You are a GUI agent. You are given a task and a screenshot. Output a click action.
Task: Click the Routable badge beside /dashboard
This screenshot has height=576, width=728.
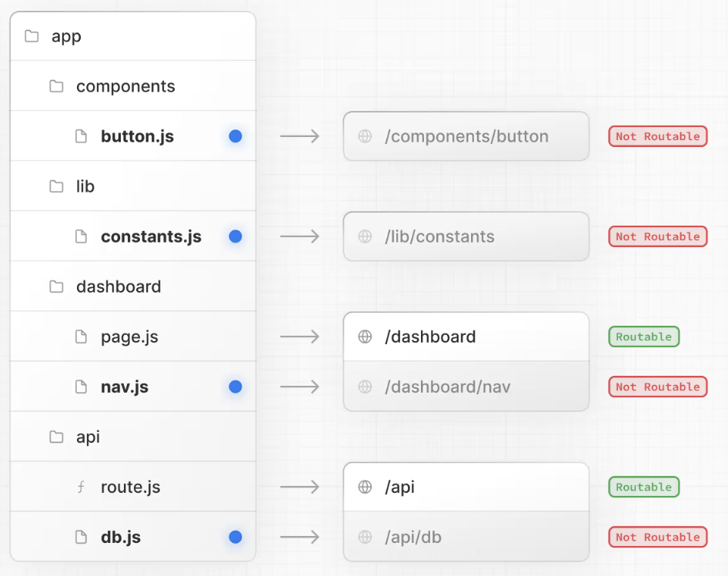(643, 337)
